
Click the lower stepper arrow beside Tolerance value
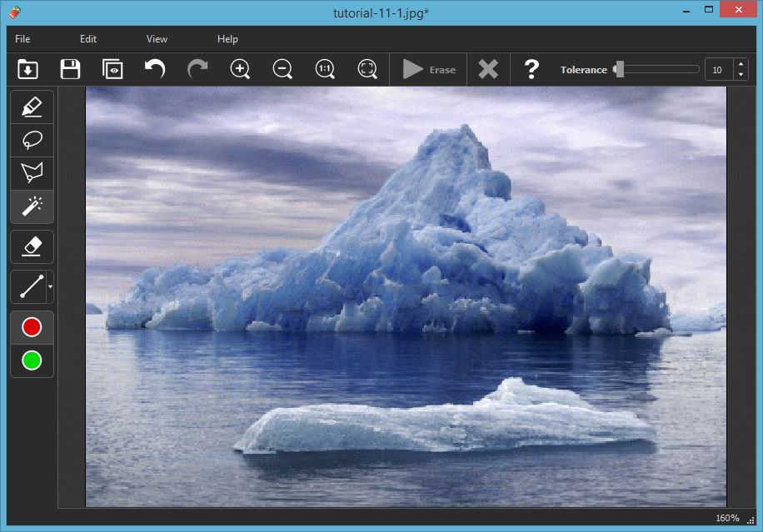(740, 74)
